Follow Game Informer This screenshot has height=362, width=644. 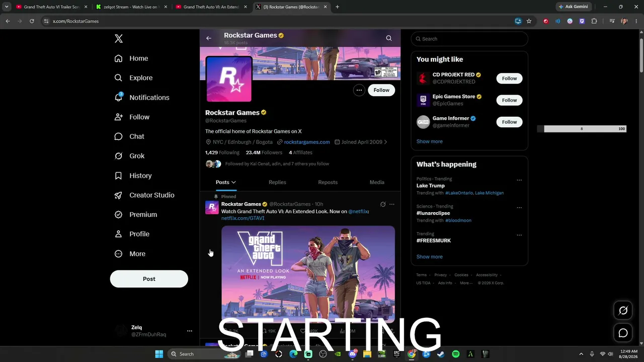click(509, 122)
